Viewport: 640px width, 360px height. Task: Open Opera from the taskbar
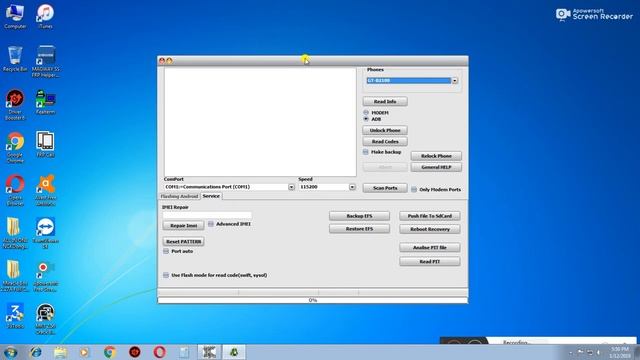(160, 352)
